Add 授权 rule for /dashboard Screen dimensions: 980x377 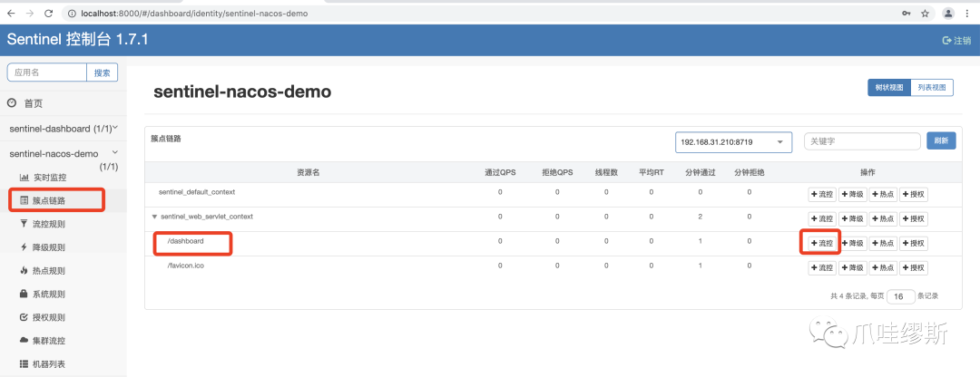point(914,244)
